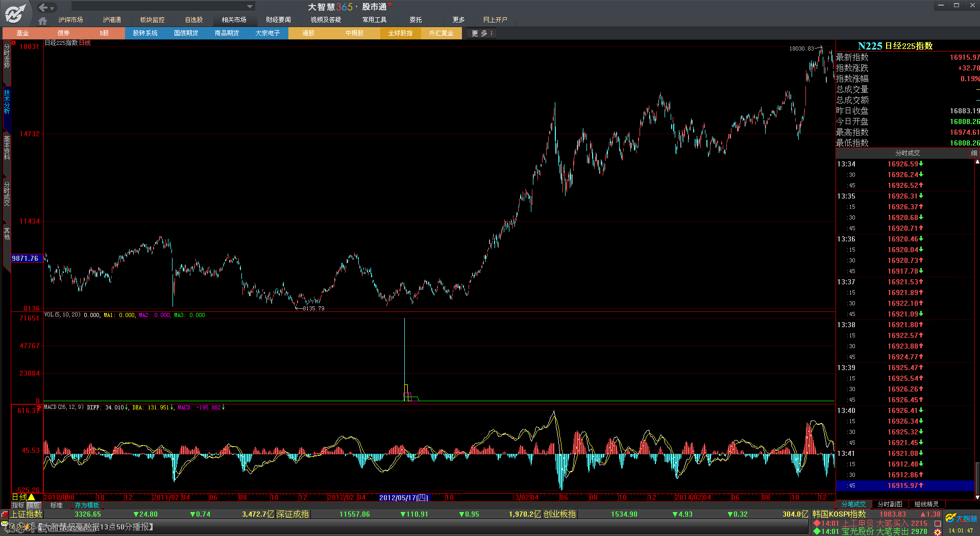Click the MACD(26,12,9) indicator label
The height and width of the screenshot is (536, 980).
pos(64,407)
